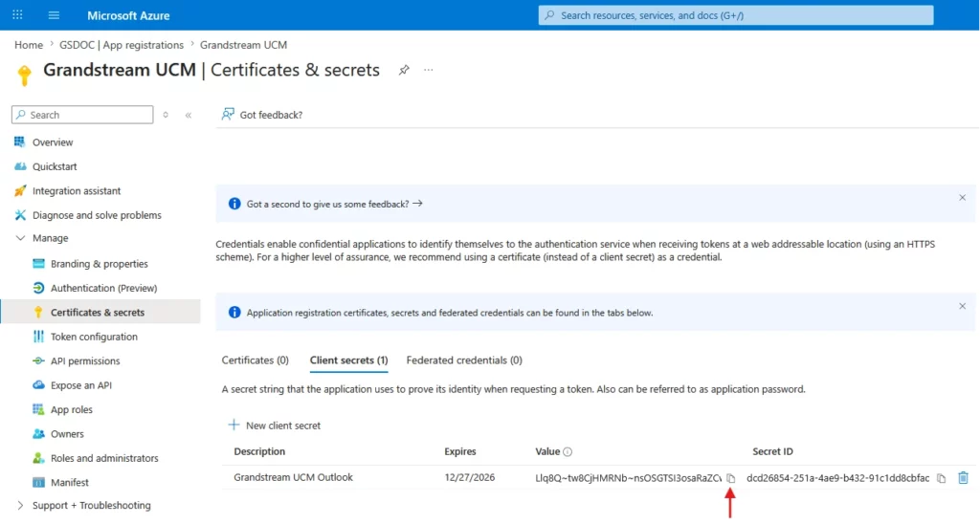This screenshot has height=524, width=980.
Task: Focus the sidebar Search field
Action: coord(82,115)
